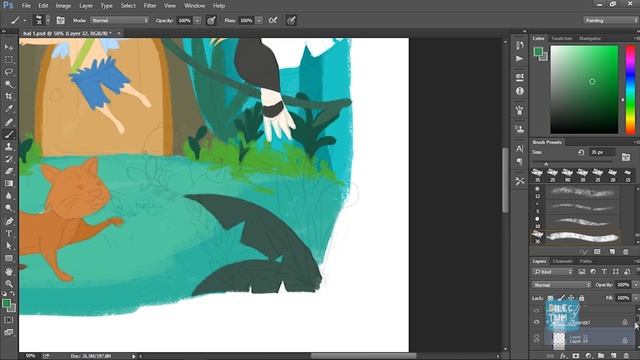This screenshot has width=640, height=360.
Task: Open the Character panel icon
Action: pyautogui.click(x=520, y=149)
